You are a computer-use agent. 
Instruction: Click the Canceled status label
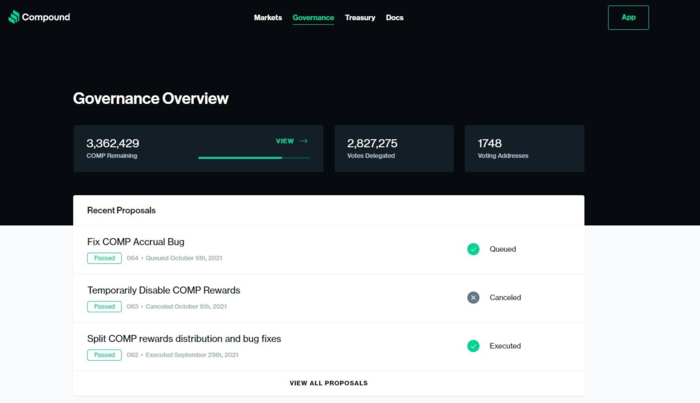[505, 297]
